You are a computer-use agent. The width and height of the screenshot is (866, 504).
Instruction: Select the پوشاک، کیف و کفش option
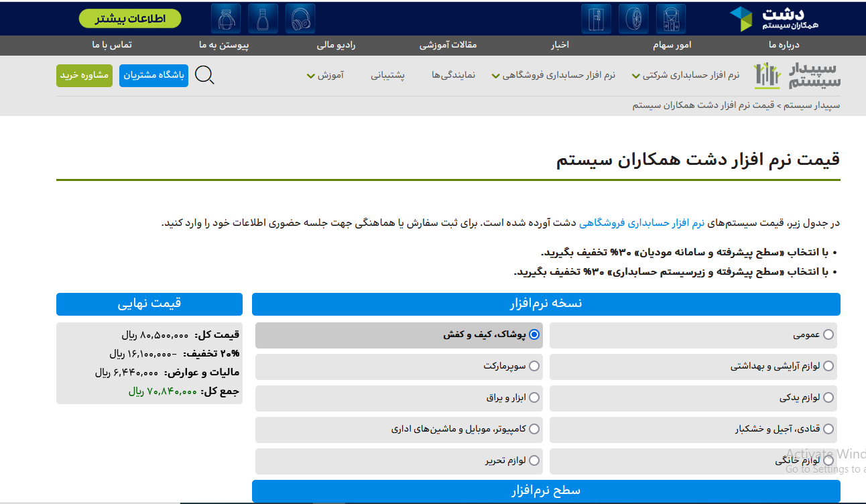pos(534,334)
